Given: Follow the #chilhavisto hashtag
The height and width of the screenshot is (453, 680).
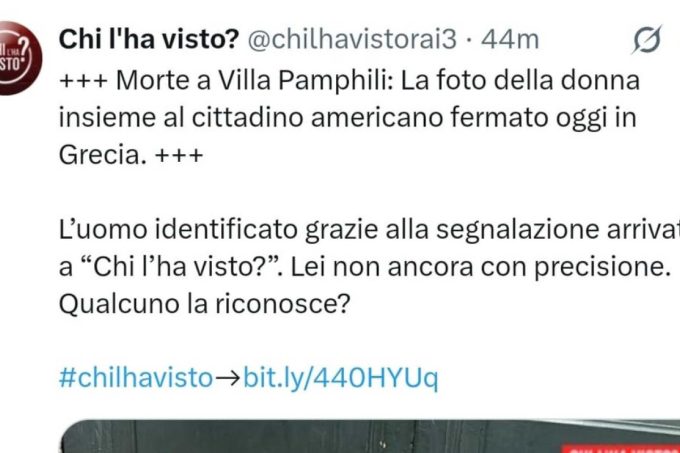Looking at the screenshot, I should click(x=136, y=378).
